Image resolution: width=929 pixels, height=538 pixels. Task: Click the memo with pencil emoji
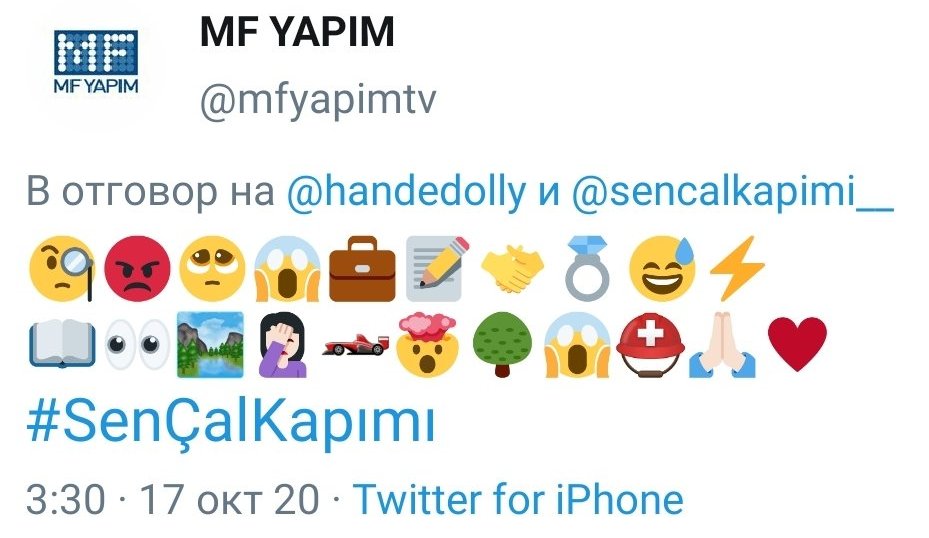(x=437, y=268)
